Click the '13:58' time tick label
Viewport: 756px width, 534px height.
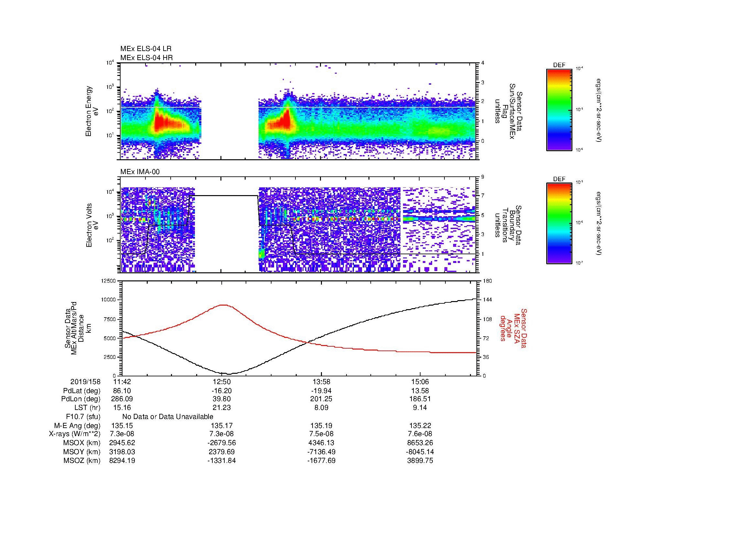click(x=321, y=382)
